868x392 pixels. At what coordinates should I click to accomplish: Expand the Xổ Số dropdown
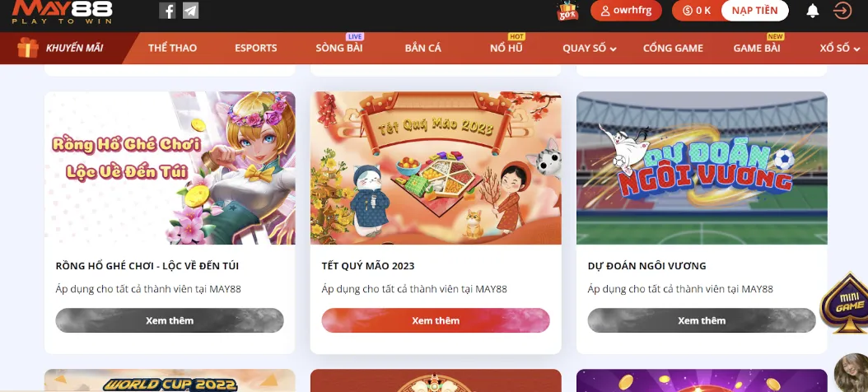coord(840,48)
